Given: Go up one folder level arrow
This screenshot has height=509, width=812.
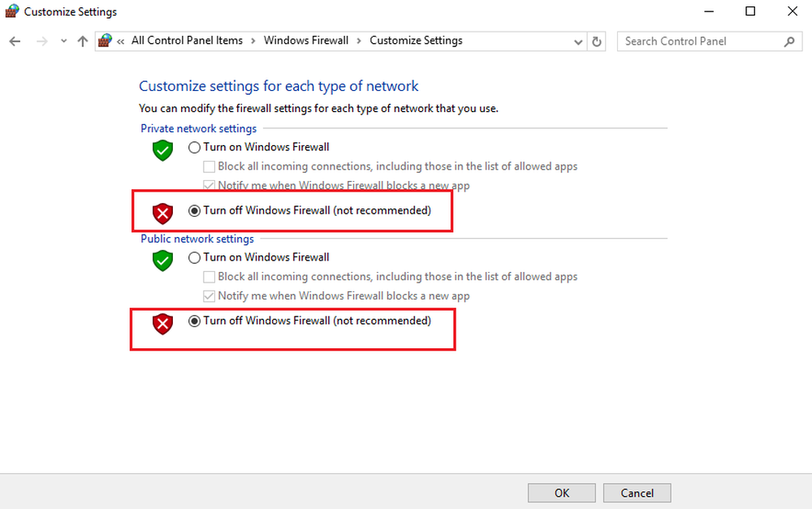Looking at the screenshot, I should pos(82,41).
